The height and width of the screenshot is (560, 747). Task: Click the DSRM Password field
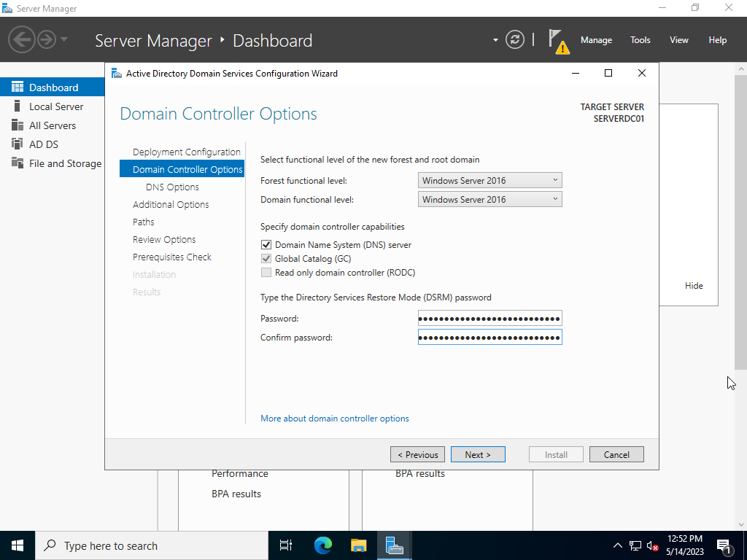489,319
